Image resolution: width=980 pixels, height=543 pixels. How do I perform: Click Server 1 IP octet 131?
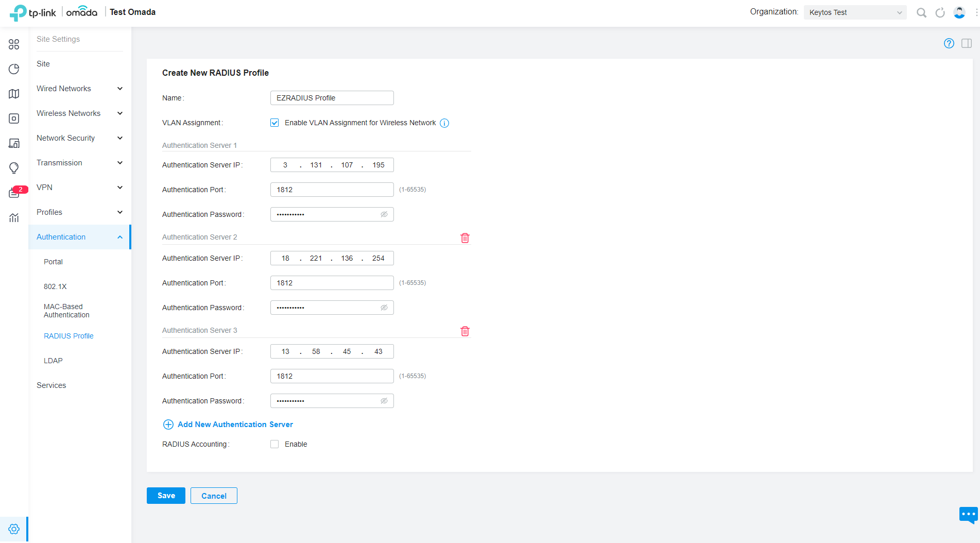pyautogui.click(x=316, y=165)
